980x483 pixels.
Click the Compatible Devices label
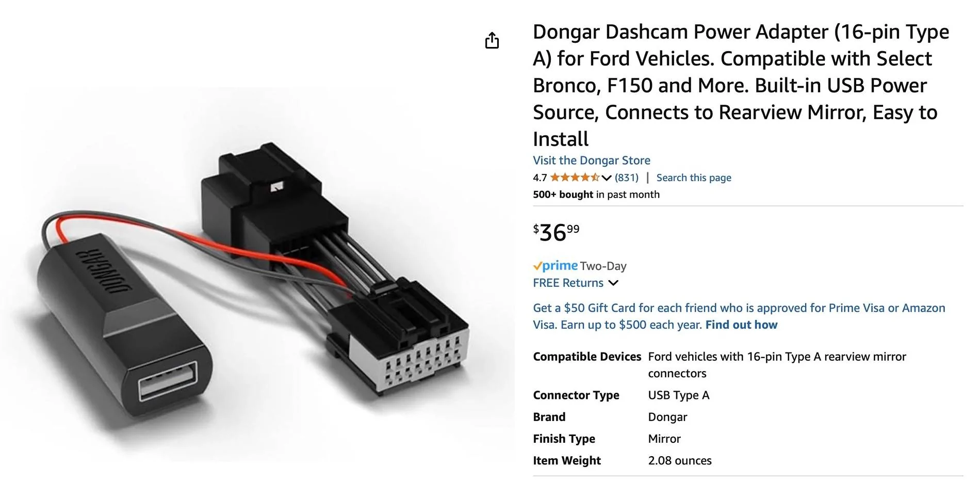click(x=586, y=357)
